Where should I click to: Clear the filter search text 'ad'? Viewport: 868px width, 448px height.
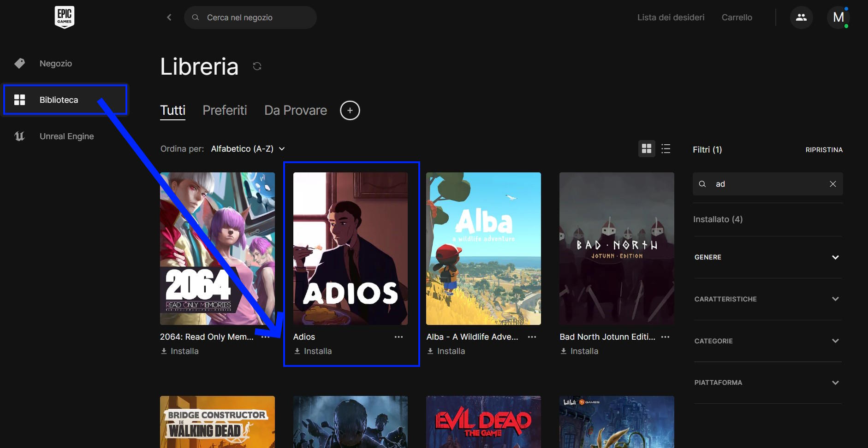point(832,184)
